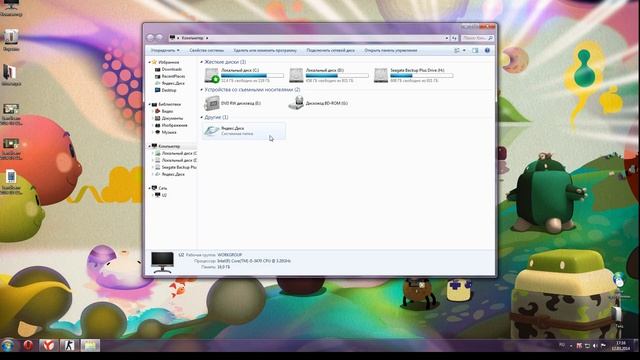Viewport: 640px width, 360px height.
Task: Open Яндекс.Диск under the Другие group
Action: (x=244, y=131)
